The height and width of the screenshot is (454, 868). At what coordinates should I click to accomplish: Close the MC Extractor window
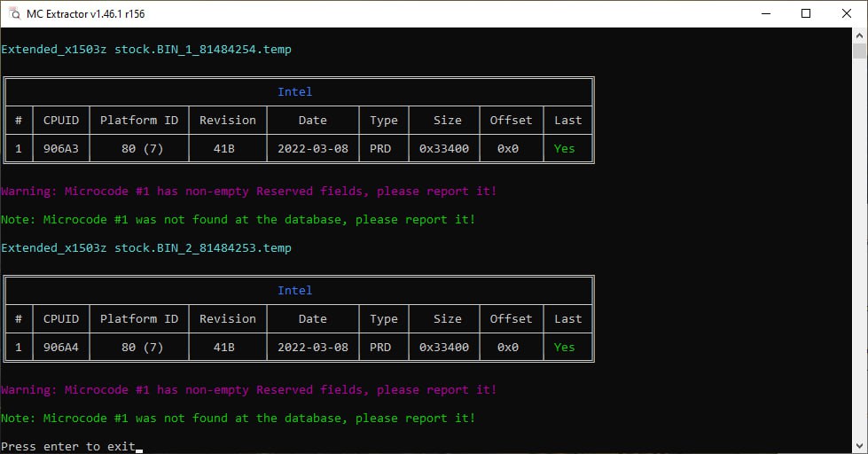(x=847, y=14)
